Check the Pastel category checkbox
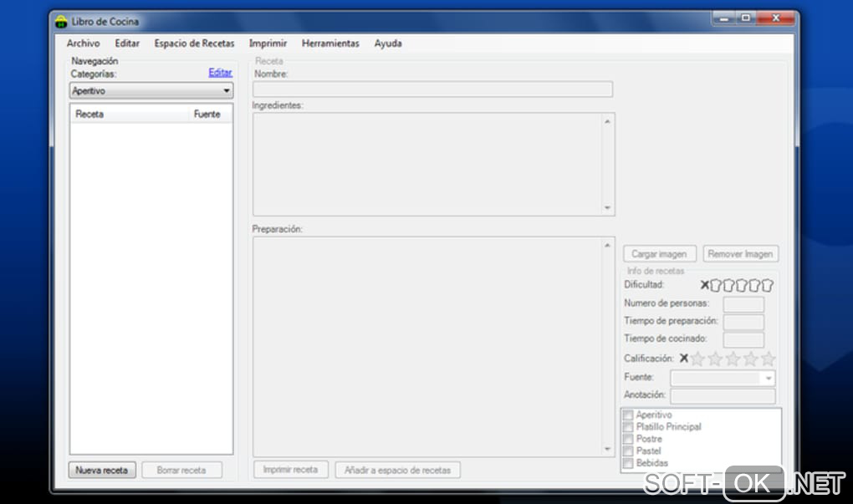Image resolution: width=853 pixels, height=504 pixels. (x=628, y=451)
